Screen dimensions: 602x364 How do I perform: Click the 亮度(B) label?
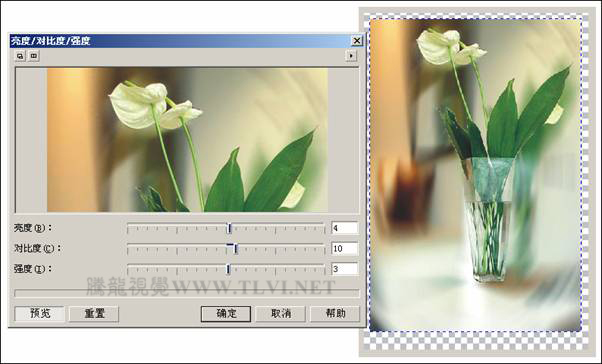point(32,228)
